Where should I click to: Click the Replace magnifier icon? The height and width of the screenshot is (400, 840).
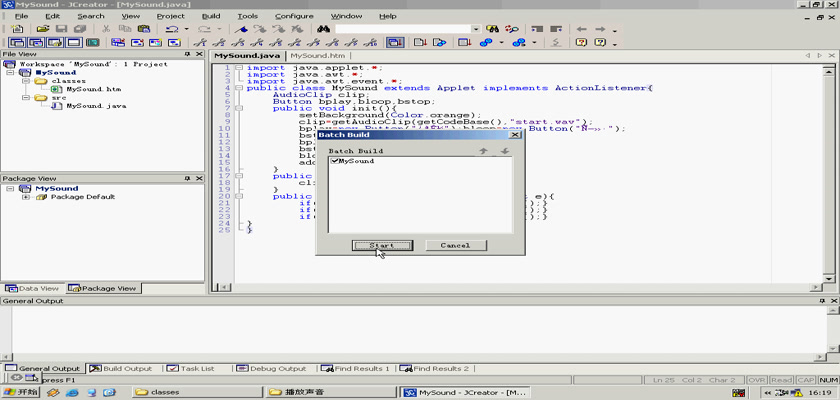(512, 29)
